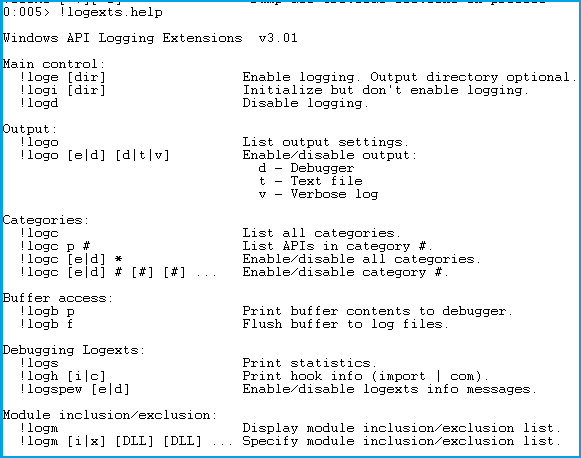Click 'Flush buffer to log files' text

[345, 324]
